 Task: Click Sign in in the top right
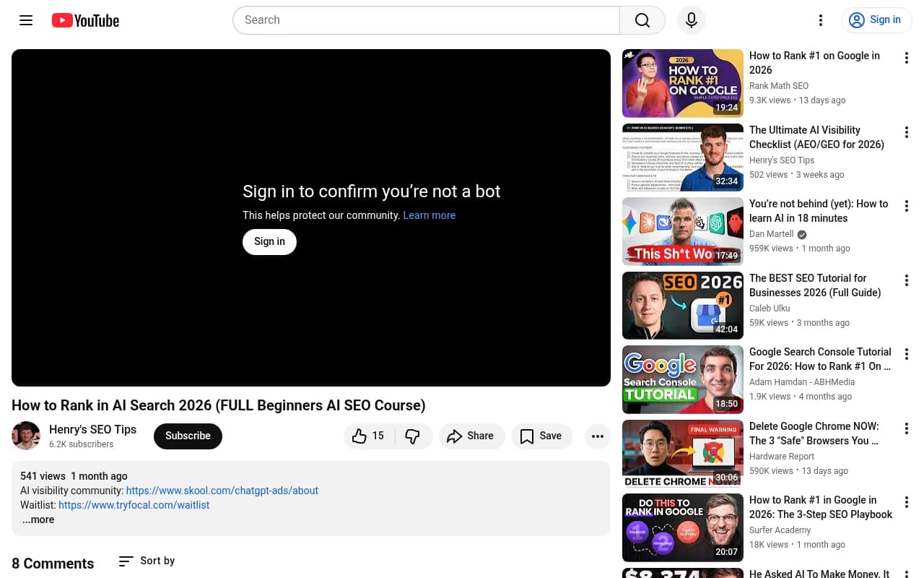pyautogui.click(x=876, y=20)
